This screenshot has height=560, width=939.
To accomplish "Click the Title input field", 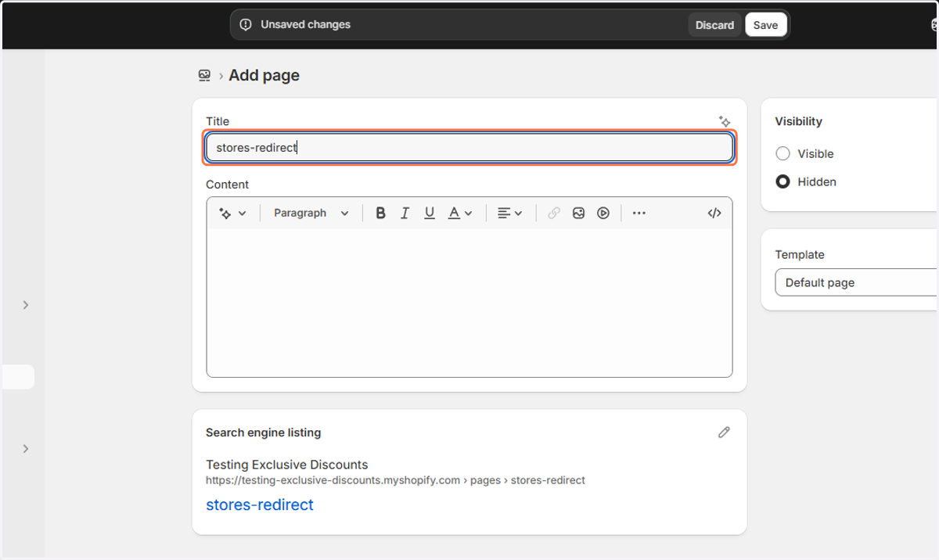I will [469, 147].
